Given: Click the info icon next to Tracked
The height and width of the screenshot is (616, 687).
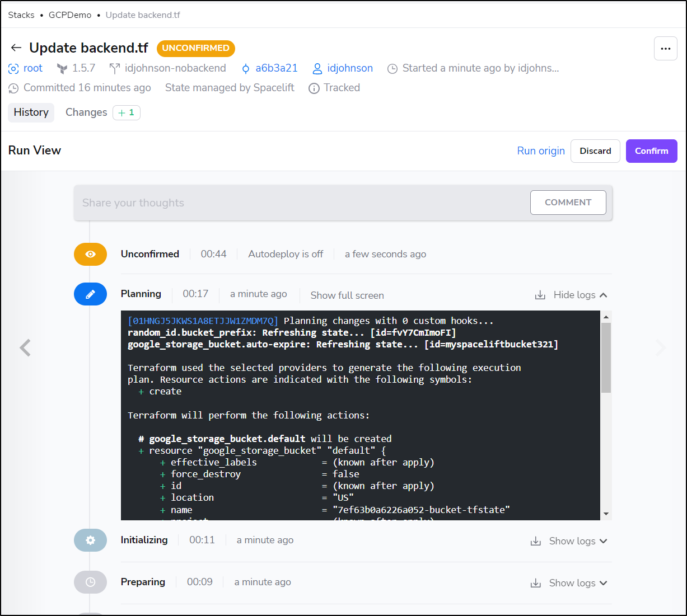Looking at the screenshot, I should (314, 88).
